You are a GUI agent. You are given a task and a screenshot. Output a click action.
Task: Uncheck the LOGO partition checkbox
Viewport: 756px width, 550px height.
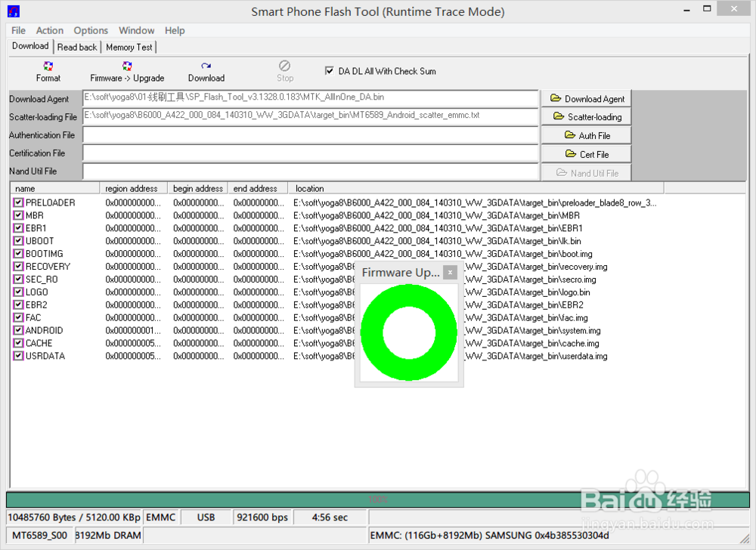[18, 292]
